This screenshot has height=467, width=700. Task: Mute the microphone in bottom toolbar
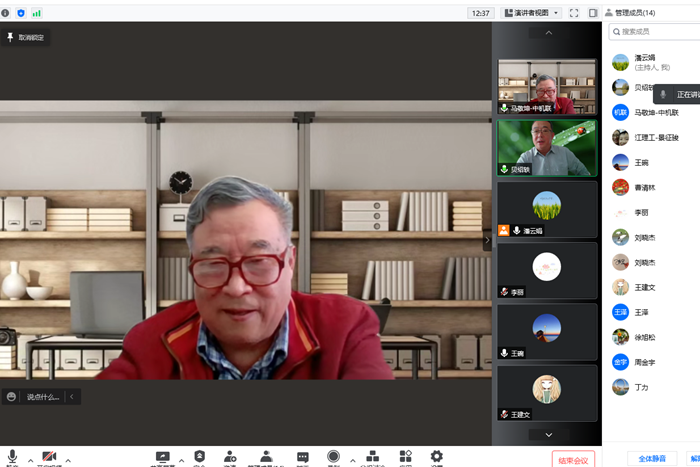pos(12,456)
